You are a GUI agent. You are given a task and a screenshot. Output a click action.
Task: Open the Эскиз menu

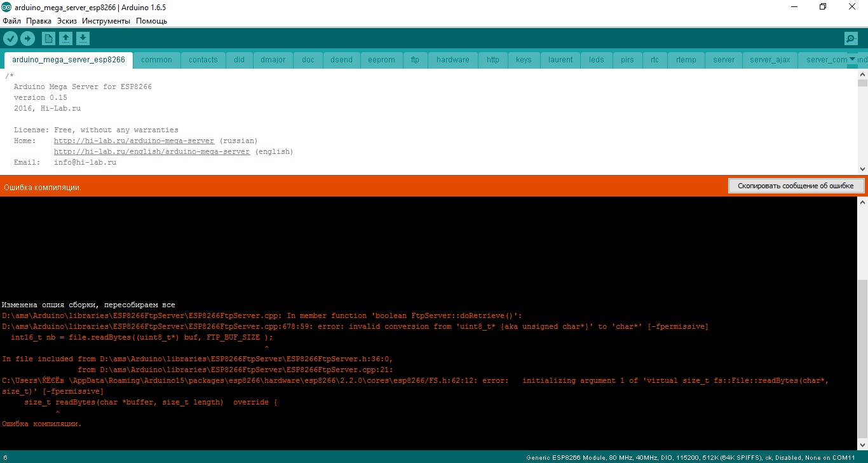(x=67, y=21)
